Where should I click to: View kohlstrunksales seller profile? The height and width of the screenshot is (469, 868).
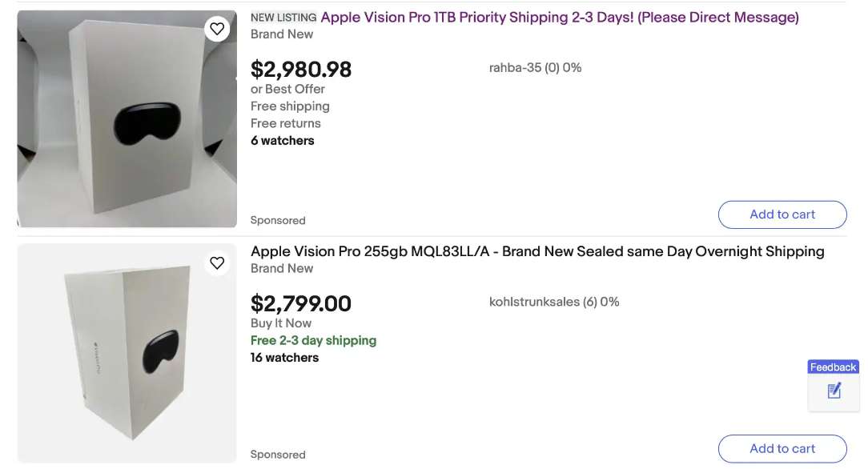tap(554, 302)
